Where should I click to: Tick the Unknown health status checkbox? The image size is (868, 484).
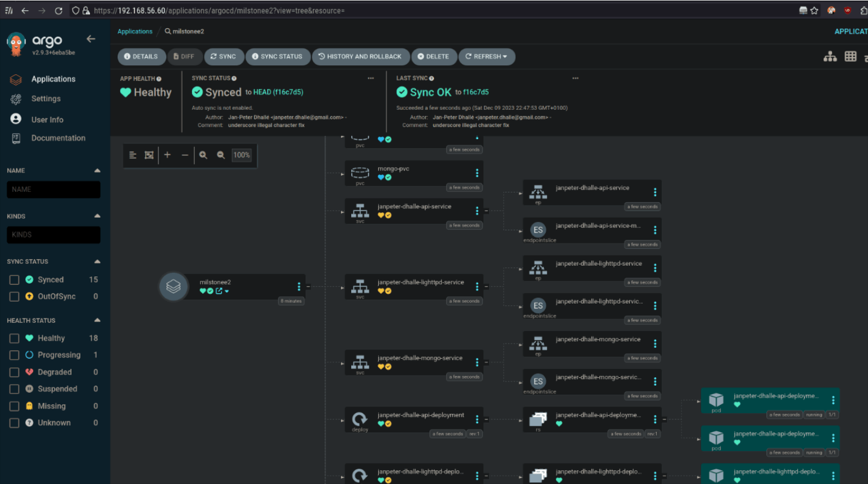(x=14, y=423)
